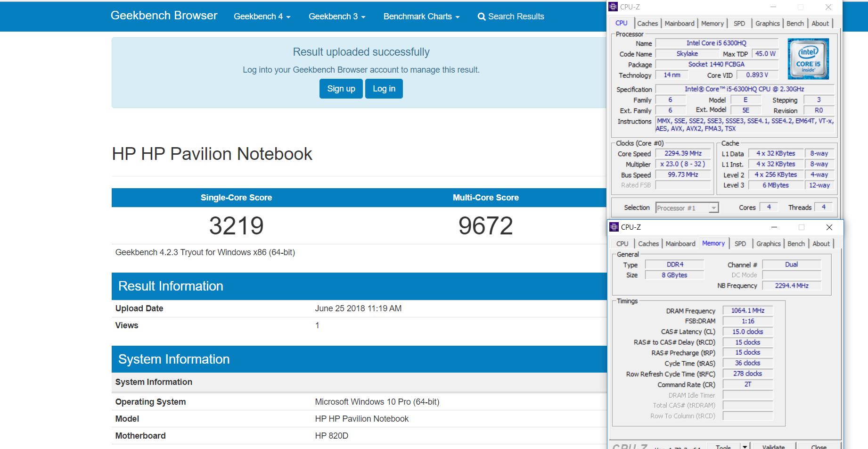Image resolution: width=868 pixels, height=449 pixels.
Task: Select Mainboard tab in the memory-timings CPU-Z window
Action: point(680,244)
